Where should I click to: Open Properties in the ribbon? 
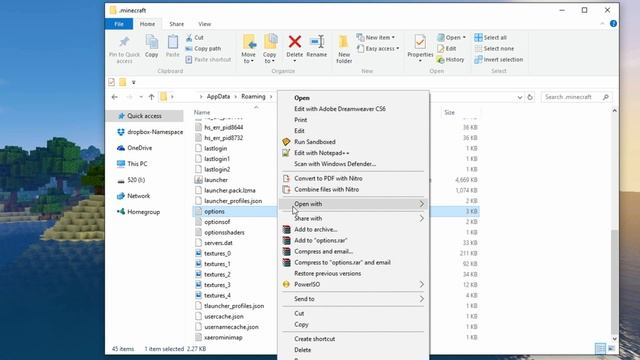coord(420,48)
